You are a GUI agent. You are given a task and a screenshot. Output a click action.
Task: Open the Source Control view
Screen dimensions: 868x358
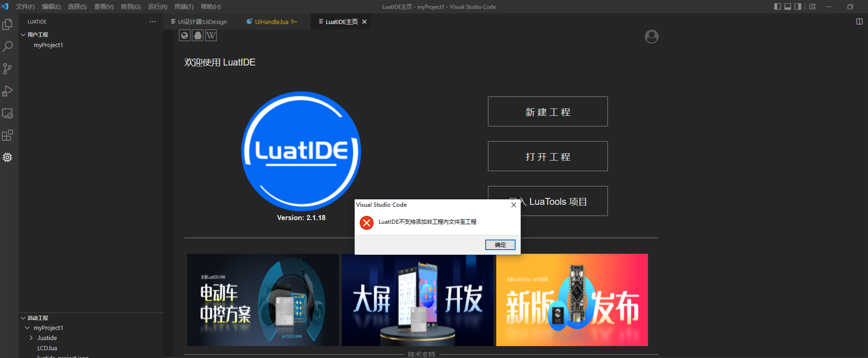tap(7, 69)
